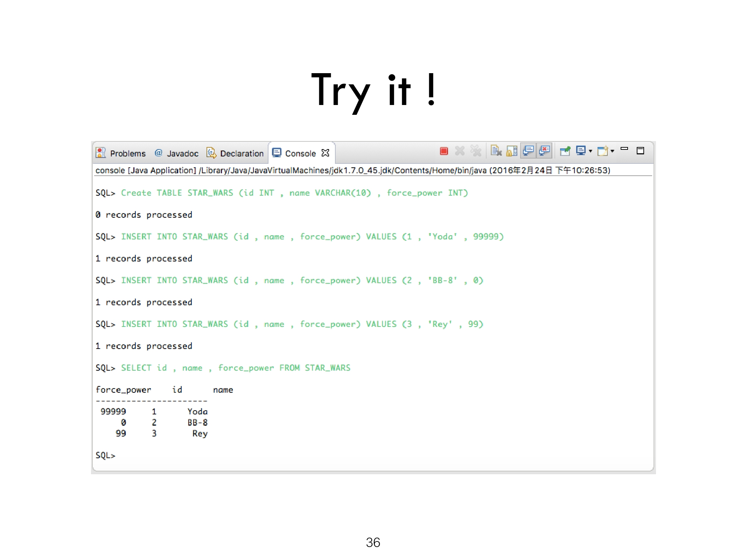Click the Remove Launch gray X icon

pyautogui.click(x=460, y=151)
